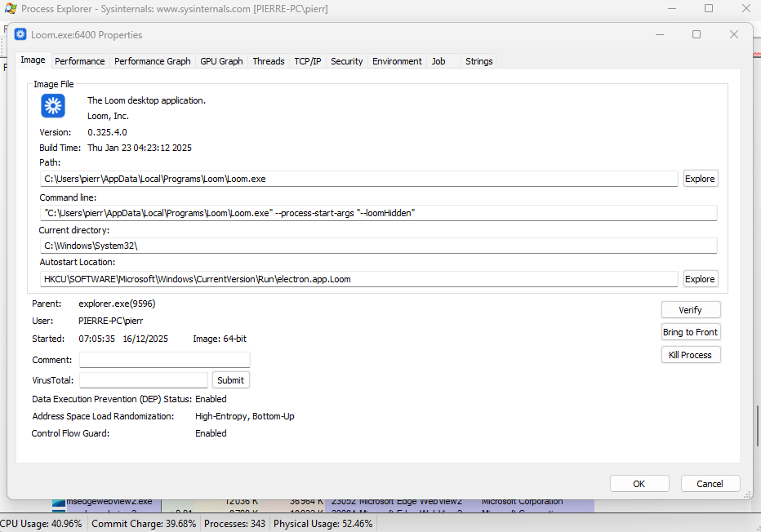
Task: Open the Environment tab
Action: tap(397, 61)
